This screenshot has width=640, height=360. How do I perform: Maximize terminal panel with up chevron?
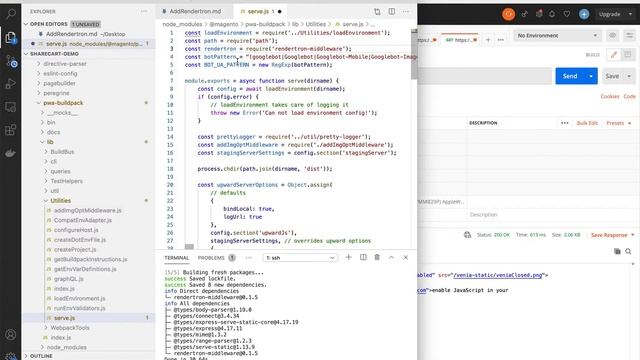click(x=391, y=258)
